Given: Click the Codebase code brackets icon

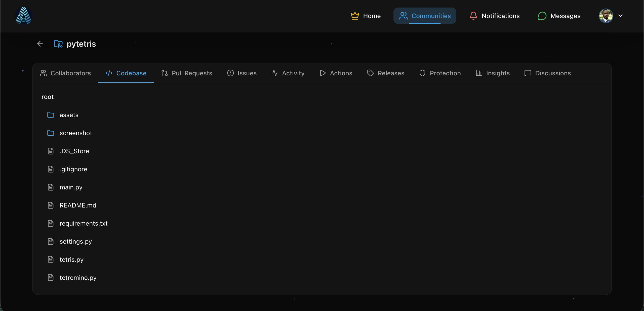Looking at the screenshot, I should pos(109,73).
